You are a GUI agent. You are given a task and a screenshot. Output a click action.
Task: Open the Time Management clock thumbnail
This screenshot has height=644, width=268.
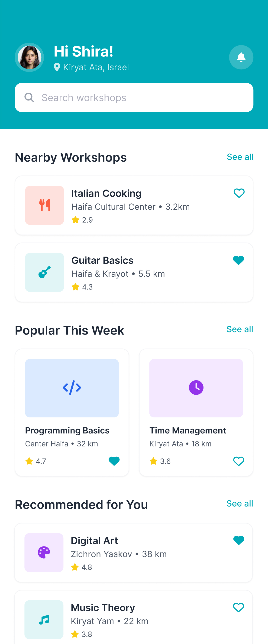point(196,388)
